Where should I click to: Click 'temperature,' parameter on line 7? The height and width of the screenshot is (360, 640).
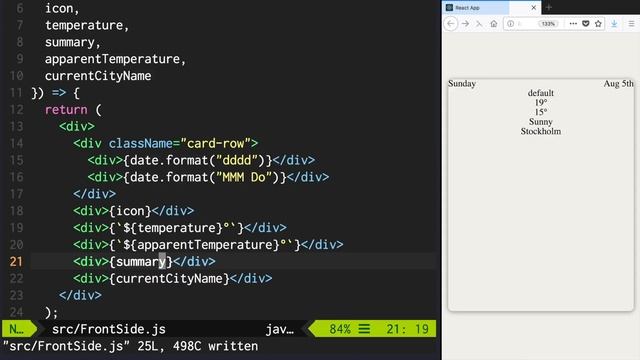point(87,25)
